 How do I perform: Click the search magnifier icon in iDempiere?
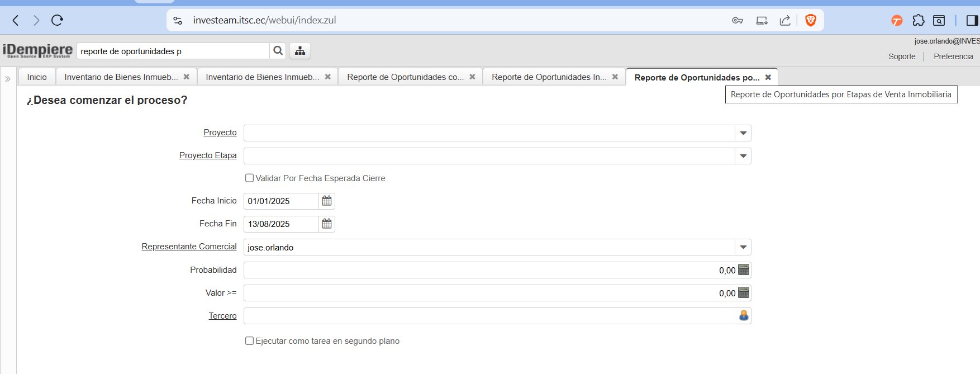[278, 51]
